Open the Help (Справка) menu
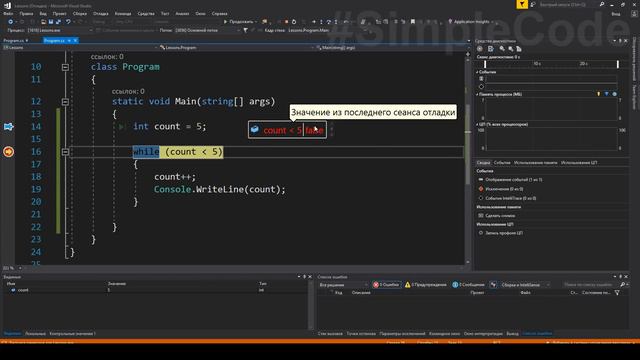This screenshot has height=360, width=640. pos(220,14)
